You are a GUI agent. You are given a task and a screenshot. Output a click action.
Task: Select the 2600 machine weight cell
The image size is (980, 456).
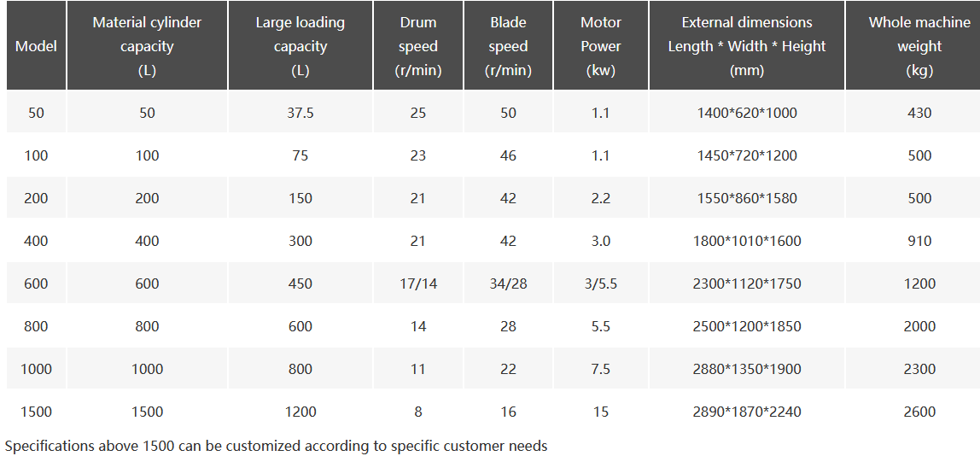pyautogui.click(x=919, y=412)
